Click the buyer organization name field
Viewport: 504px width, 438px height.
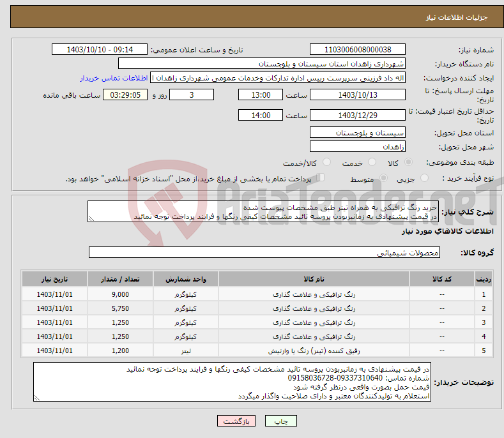[262, 64]
